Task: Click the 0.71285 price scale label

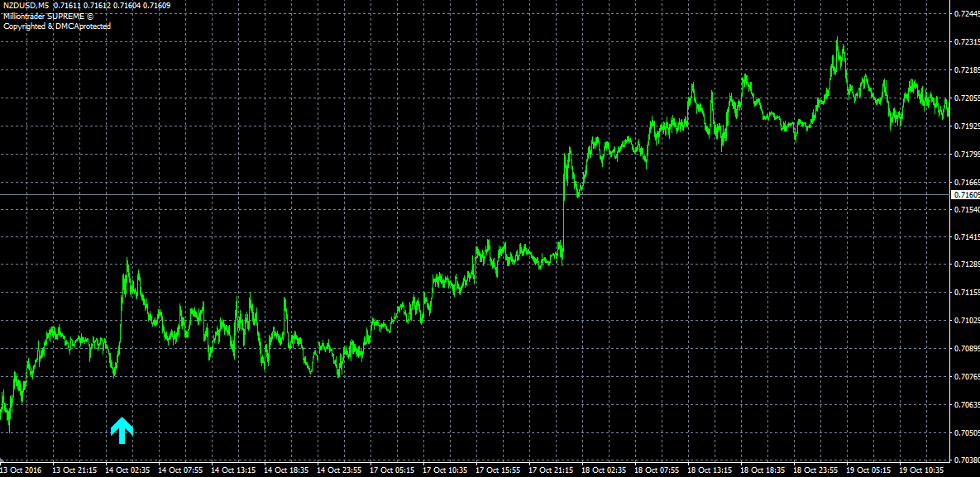Action: (968, 265)
